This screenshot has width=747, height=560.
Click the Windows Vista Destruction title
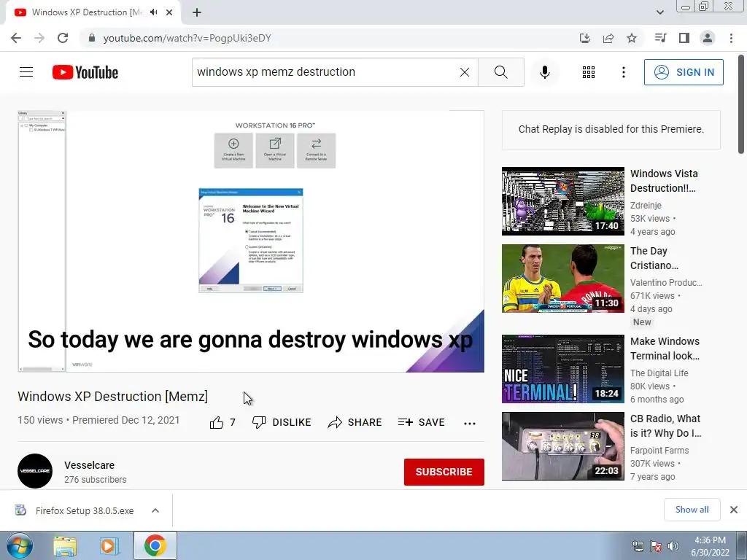click(664, 181)
